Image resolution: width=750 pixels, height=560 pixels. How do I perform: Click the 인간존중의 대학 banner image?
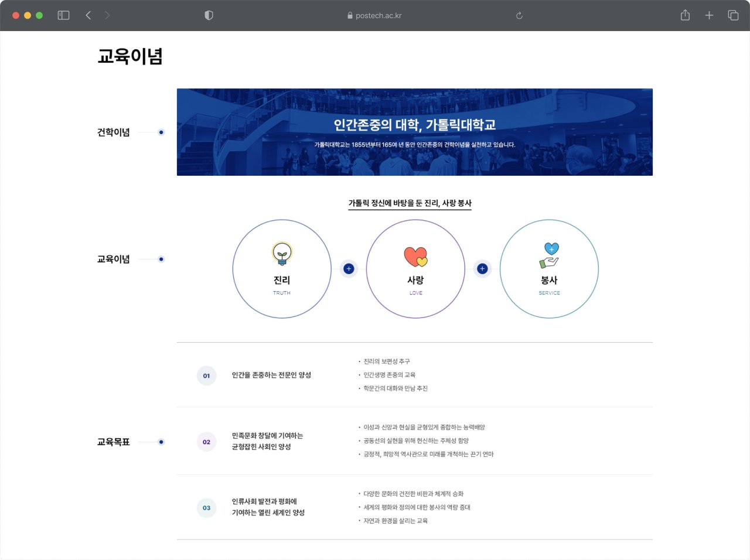click(x=415, y=132)
